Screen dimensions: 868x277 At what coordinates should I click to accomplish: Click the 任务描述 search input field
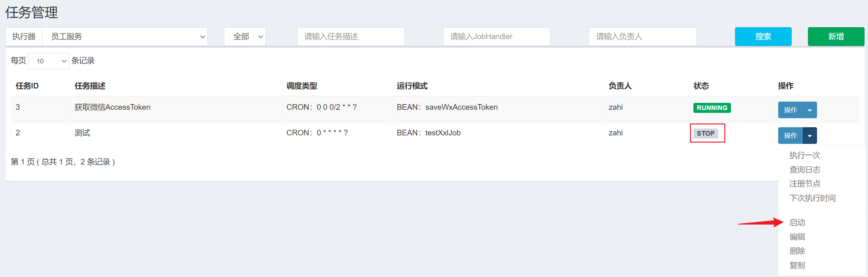pyautogui.click(x=350, y=36)
